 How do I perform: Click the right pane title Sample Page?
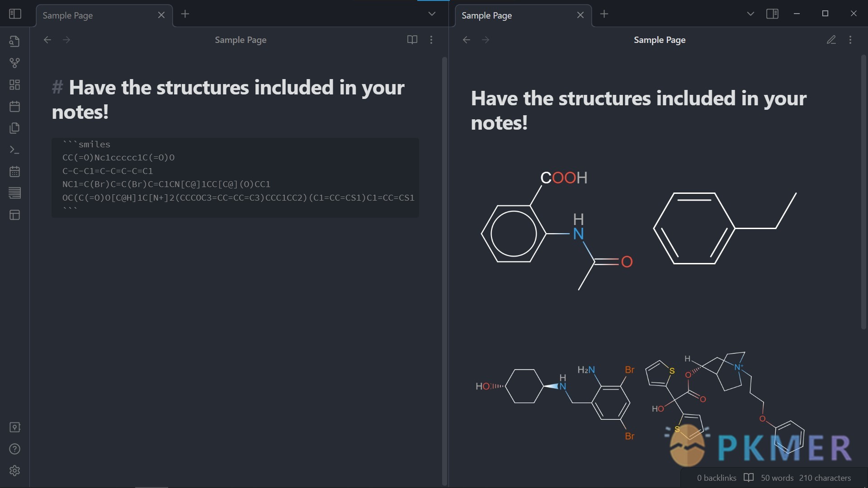[x=660, y=40]
